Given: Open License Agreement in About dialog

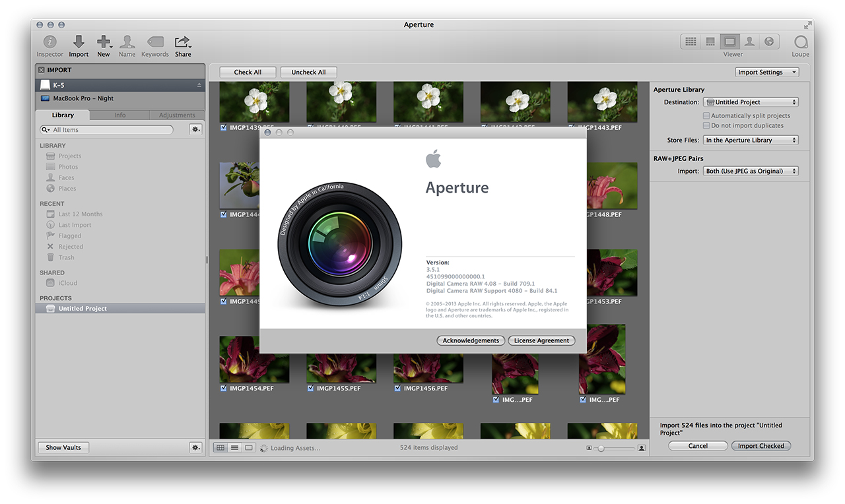Looking at the screenshot, I should pyautogui.click(x=541, y=340).
